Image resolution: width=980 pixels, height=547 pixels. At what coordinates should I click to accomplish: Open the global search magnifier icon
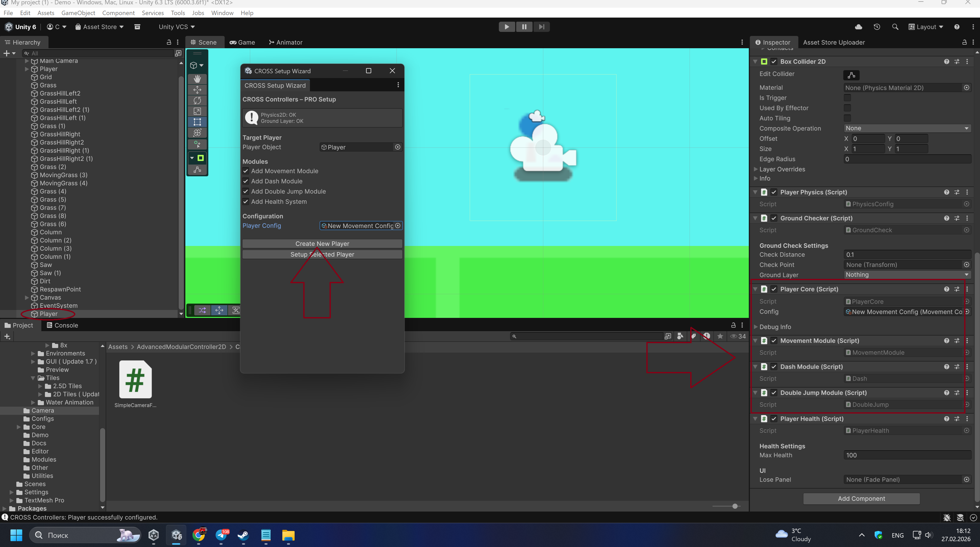(895, 27)
